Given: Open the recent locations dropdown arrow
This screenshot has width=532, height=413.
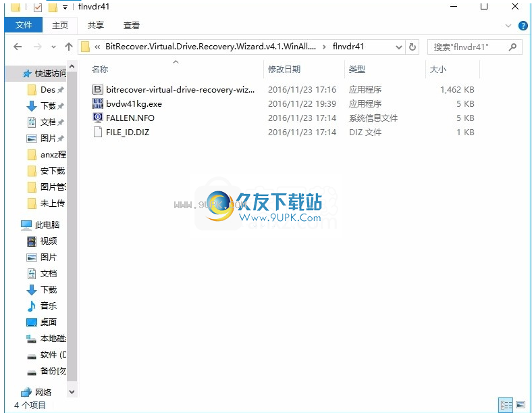Looking at the screenshot, I should pyautogui.click(x=53, y=47).
